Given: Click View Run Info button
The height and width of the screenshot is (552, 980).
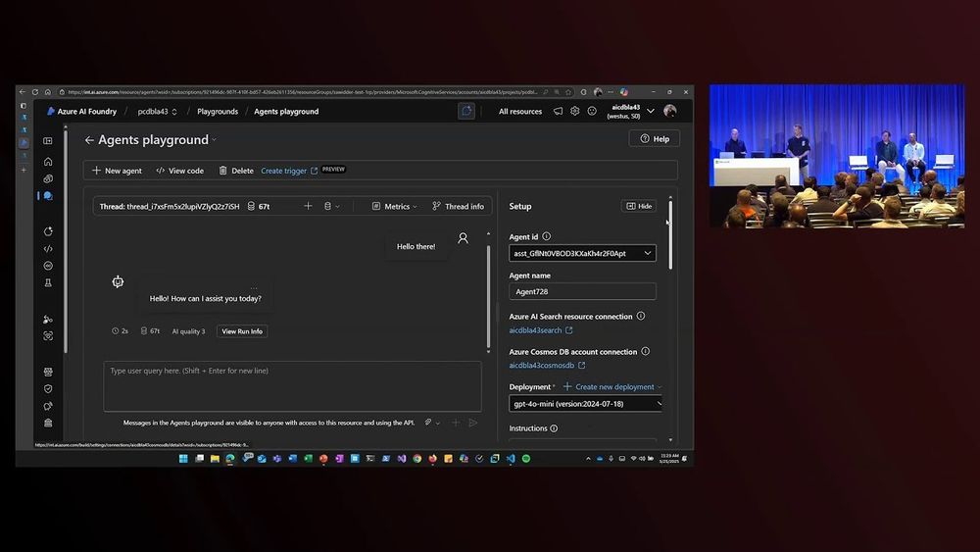Looking at the screenshot, I should click(242, 331).
